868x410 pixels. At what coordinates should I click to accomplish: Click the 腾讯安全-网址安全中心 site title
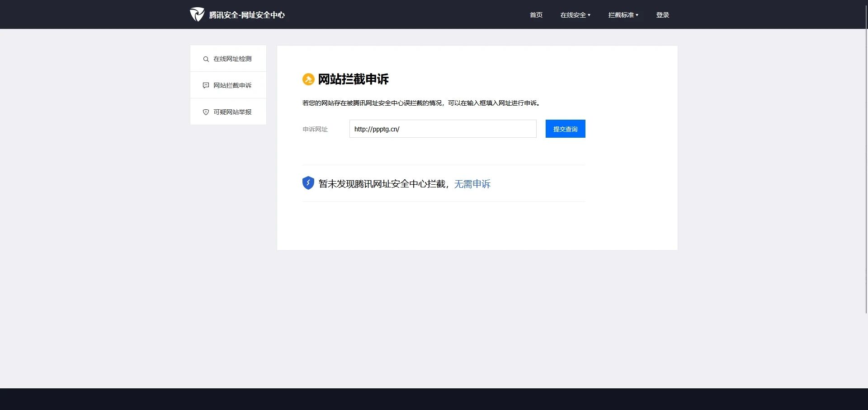(x=247, y=15)
